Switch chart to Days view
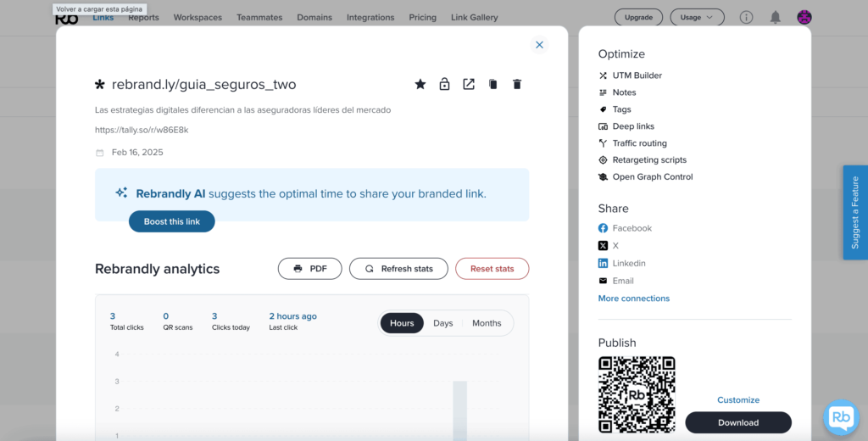868x441 pixels. click(442, 323)
